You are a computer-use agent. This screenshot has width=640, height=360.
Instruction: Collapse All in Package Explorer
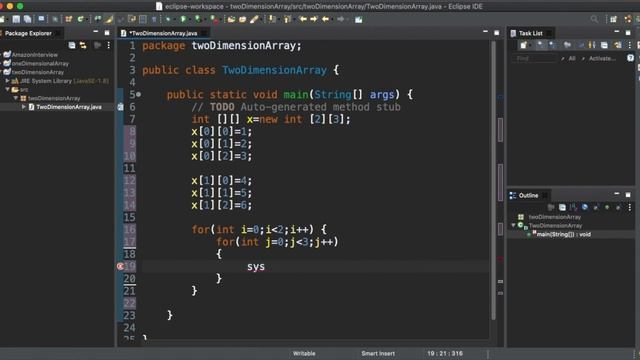tap(72, 45)
